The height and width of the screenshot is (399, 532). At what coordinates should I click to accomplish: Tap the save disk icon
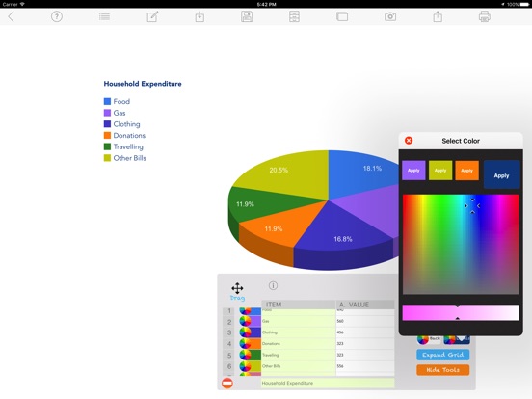coord(247,16)
